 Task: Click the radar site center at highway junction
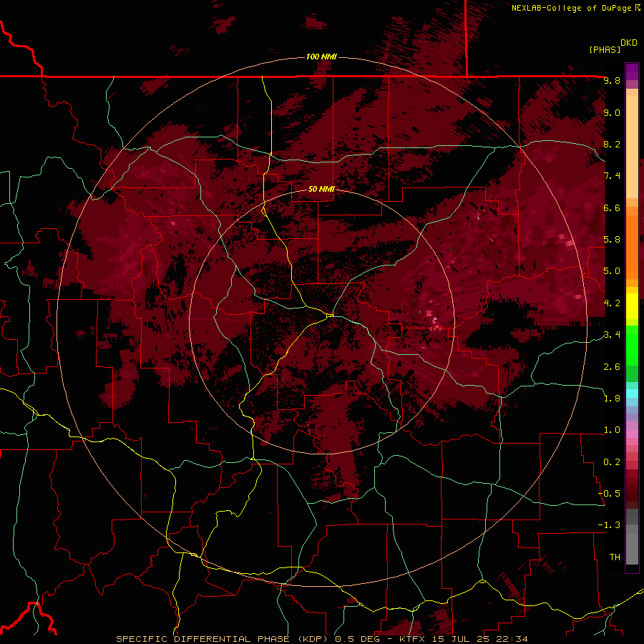tap(330, 316)
